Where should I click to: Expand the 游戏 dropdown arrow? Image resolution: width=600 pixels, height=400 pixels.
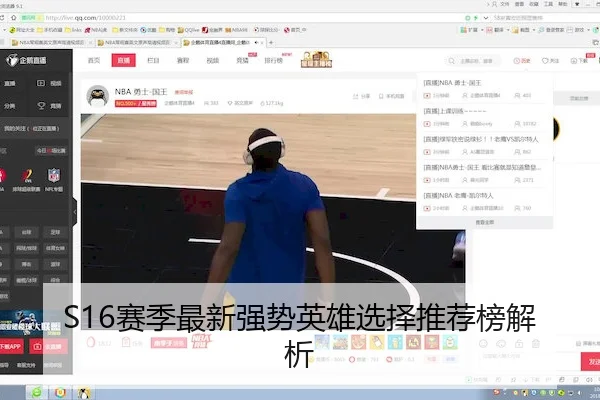[x=588, y=30]
